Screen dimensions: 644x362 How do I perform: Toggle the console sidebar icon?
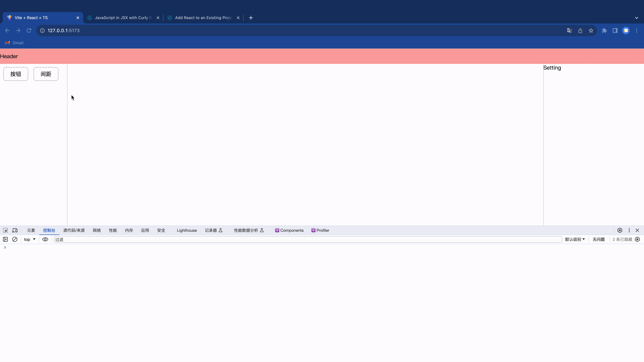5,239
